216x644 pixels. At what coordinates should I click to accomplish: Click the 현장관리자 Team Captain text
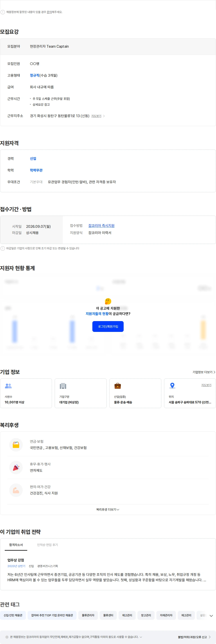(49, 47)
